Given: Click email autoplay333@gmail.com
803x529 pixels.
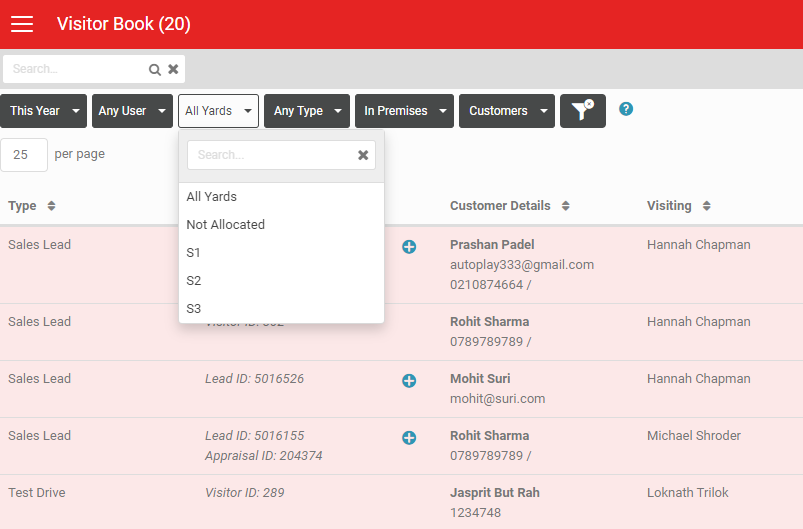Looking at the screenshot, I should [522, 265].
